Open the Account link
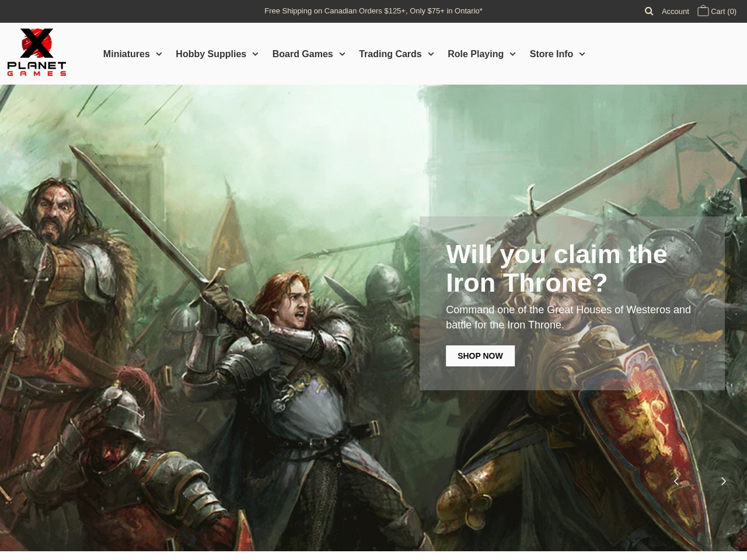The width and height of the screenshot is (747, 560). [x=675, y=11]
